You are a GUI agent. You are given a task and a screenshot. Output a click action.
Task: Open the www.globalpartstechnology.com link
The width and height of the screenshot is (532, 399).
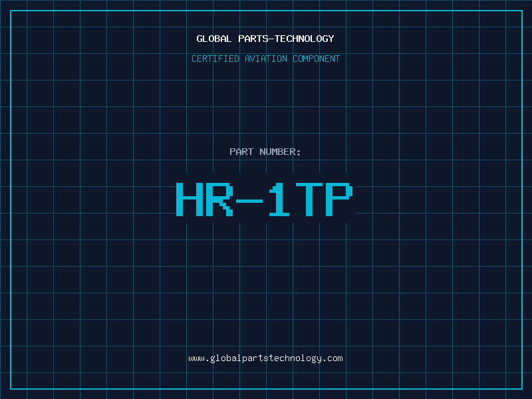click(265, 358)
